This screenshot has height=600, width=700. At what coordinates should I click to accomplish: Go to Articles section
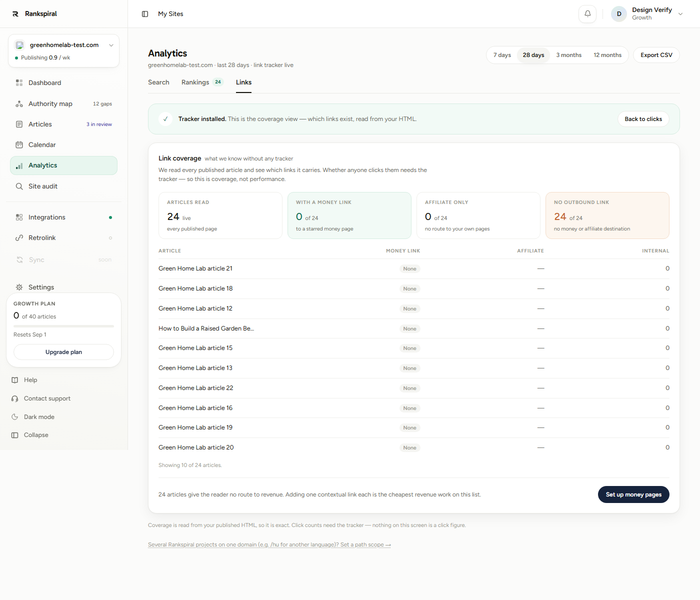(x=63, y=124)
